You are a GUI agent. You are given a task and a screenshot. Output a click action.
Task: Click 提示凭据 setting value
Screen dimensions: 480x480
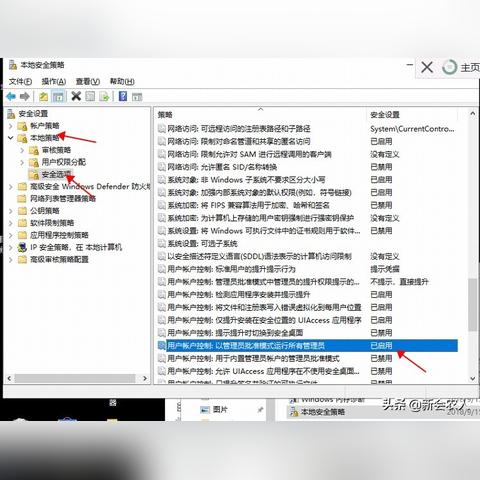pyautogui.click(x=385, y=269)
